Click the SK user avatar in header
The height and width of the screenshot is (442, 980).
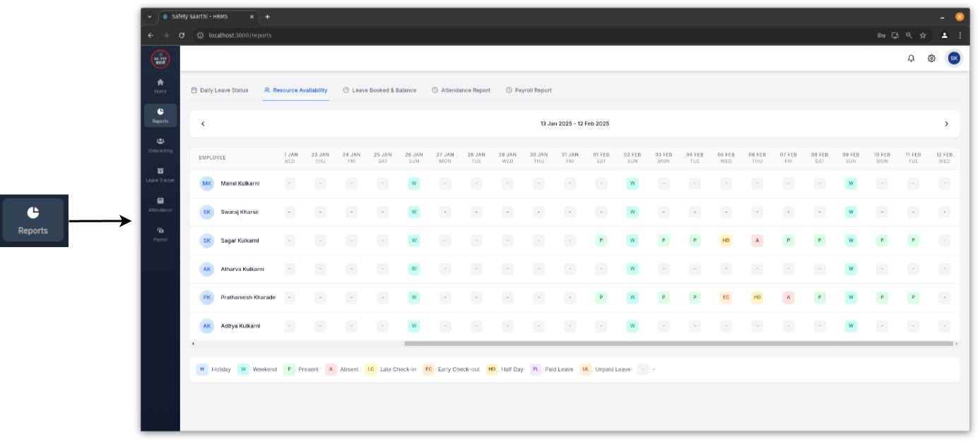coord(954,59)
